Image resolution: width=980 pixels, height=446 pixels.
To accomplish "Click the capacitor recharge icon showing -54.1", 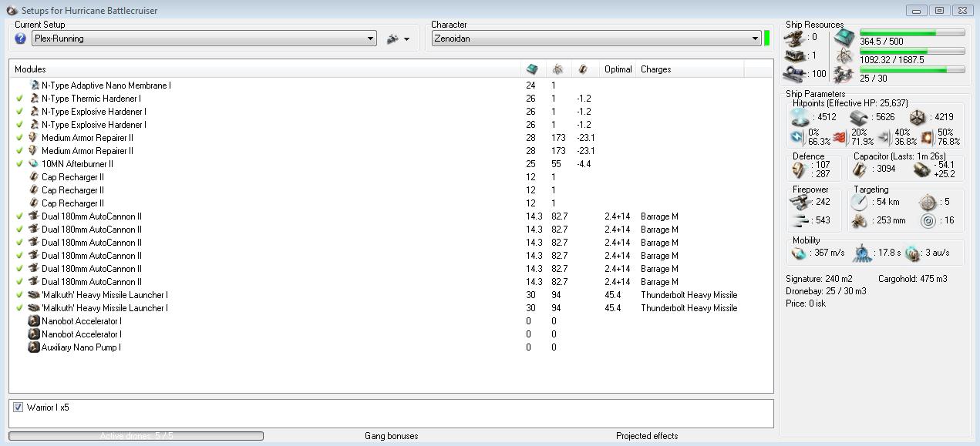I will (922, 169).
